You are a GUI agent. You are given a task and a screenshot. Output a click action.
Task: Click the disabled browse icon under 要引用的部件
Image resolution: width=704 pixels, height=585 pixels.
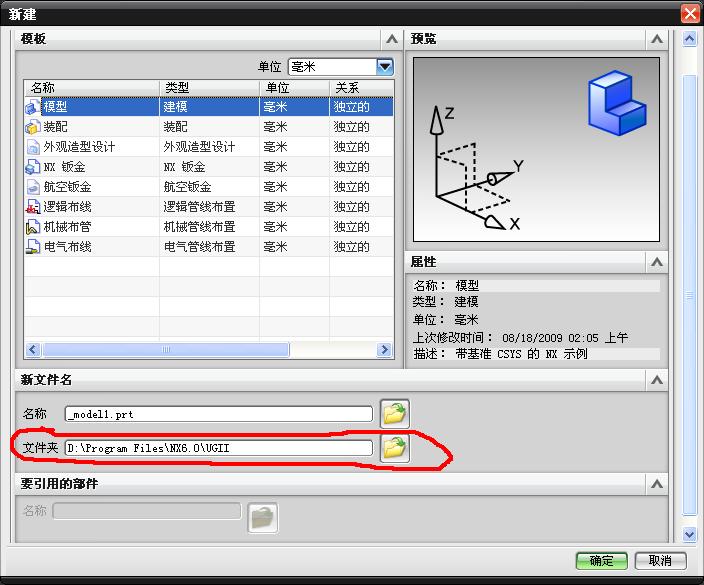[263, 518]
